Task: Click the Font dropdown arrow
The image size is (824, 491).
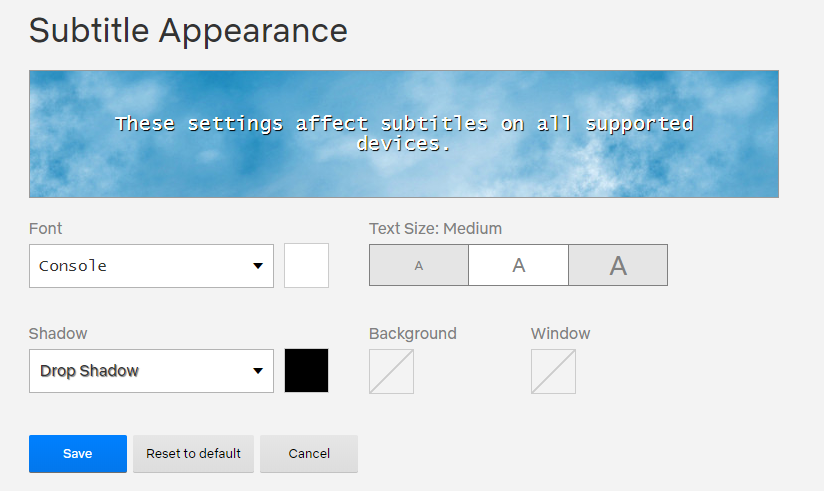Action: [x=258, y=266]
